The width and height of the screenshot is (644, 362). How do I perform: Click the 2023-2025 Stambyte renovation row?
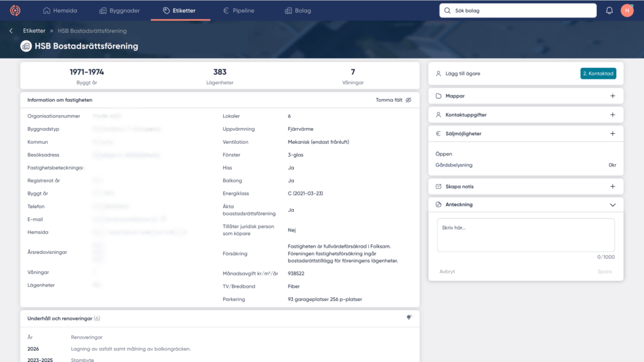click(x=219, y=359)
